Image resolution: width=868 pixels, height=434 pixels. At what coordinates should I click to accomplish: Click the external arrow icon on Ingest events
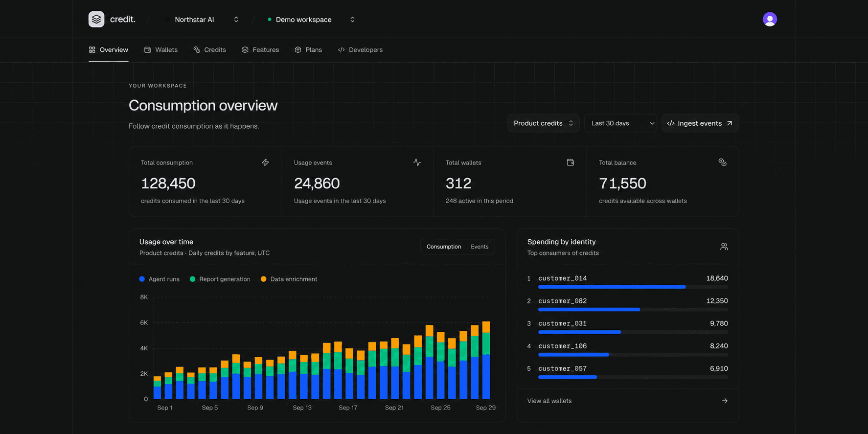coord(730,123)
